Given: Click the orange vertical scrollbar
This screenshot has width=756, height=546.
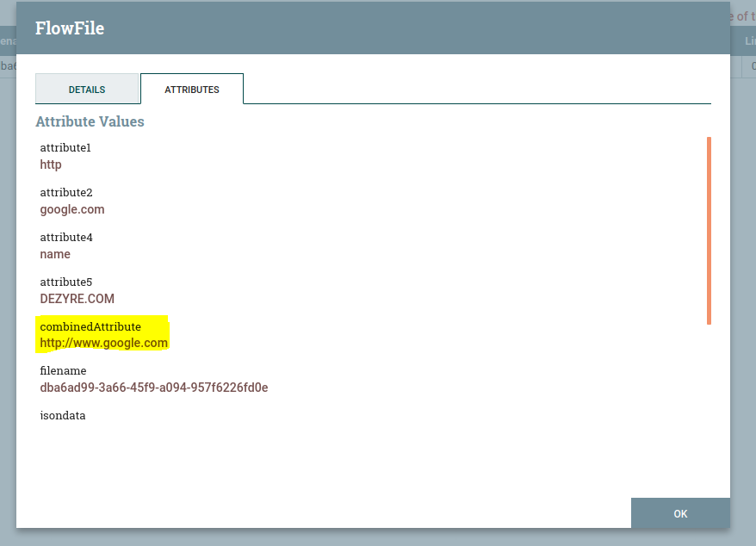Looking at the screenshot, I should 709,230.
